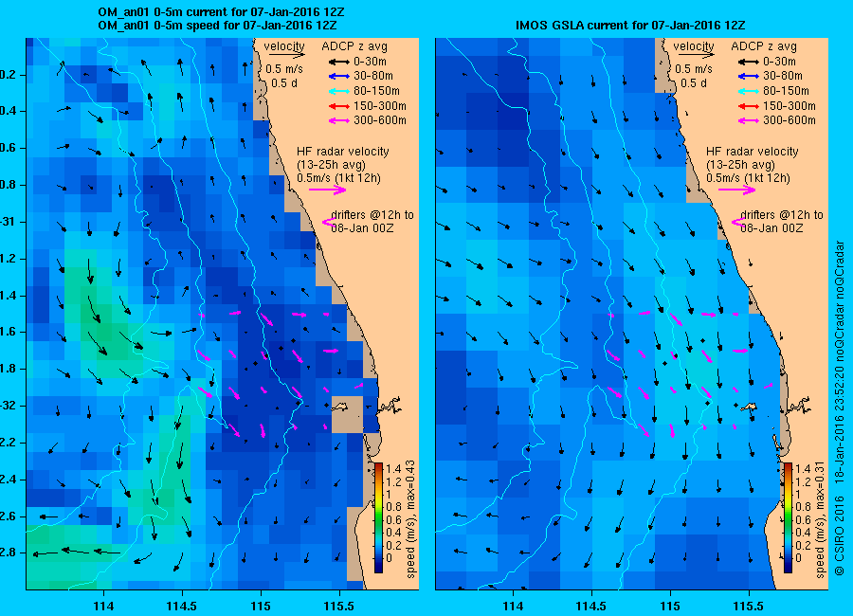The height and width of the screenshot is (616, 853).
Task: Click the title 'IMOS GSLA current for 07-Jan-2016 12Z'
Action: pyautogui.click(x=630, y=26)
